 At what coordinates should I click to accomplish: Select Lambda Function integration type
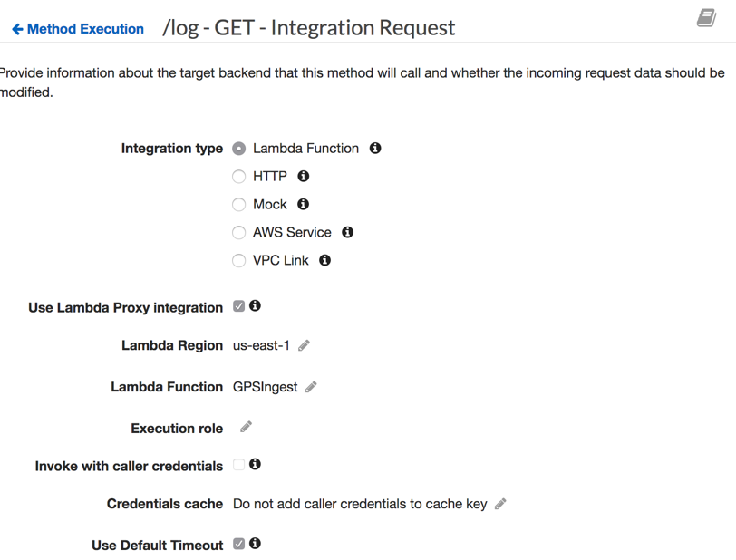pos(239,149)
